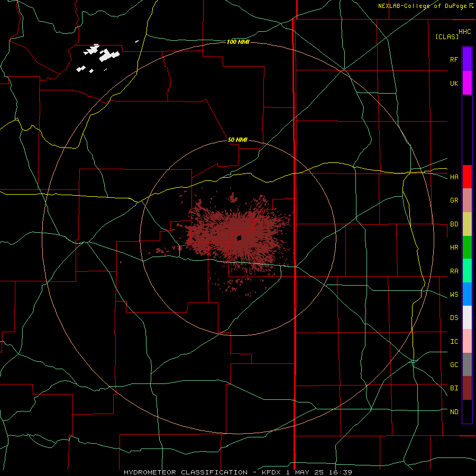Click the GR salmon legend swatch
This screenshot has width=476, height=476.
(467, 200)
